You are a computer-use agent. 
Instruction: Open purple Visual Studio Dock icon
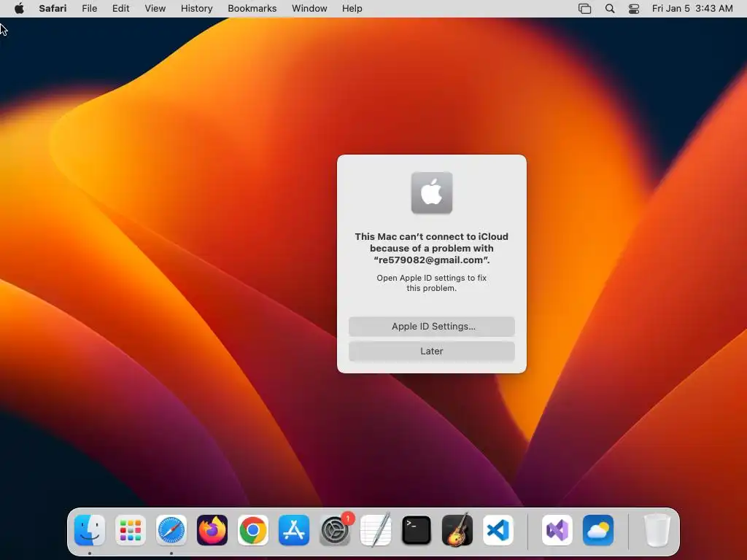(x=557, y=530)
